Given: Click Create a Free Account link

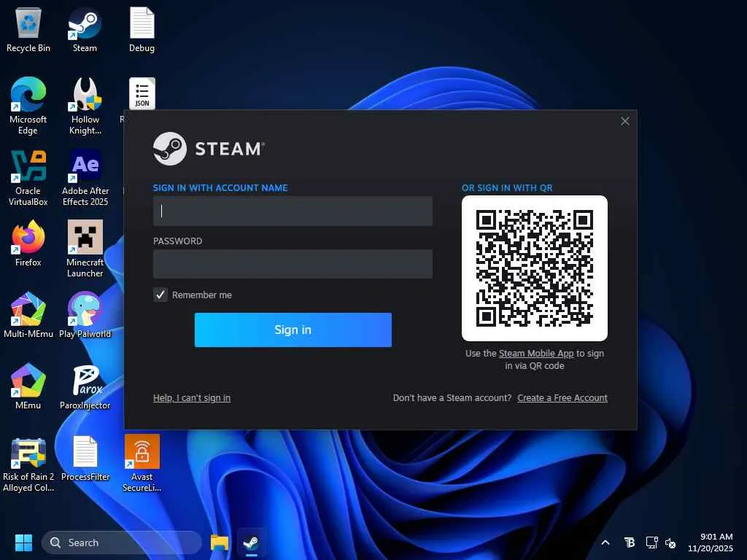Looking at the screenshot, I should [562, 397].
